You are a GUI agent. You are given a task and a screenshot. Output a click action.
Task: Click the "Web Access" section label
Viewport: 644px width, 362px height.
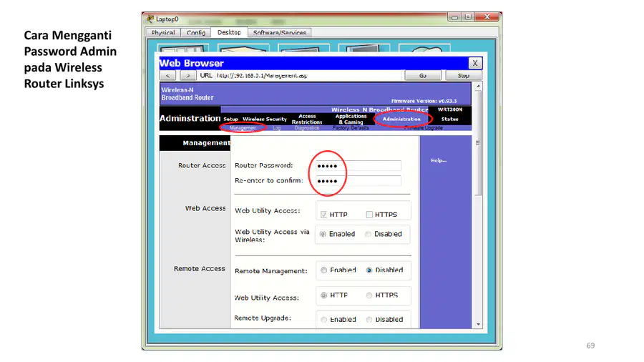pos(205,208)
